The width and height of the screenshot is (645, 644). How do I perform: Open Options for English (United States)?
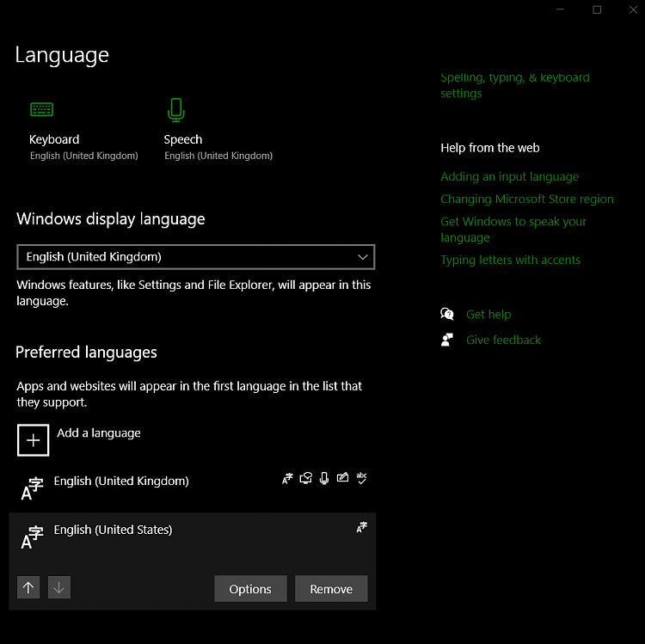tap(250, 589)
